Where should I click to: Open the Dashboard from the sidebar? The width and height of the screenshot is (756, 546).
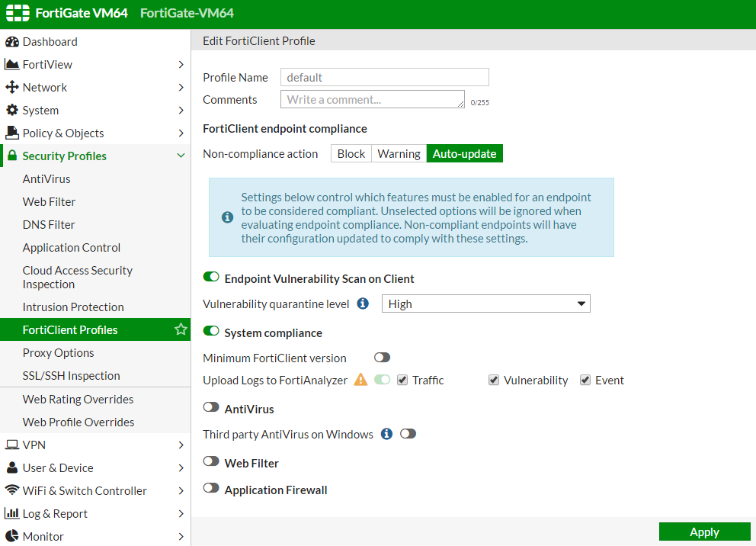pyautogui.click(x=50, y=41)
